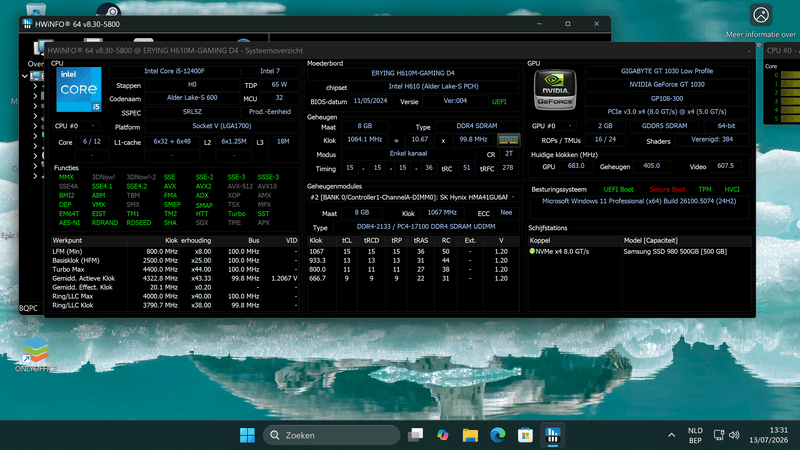This screenshot has height=450, width=800.
Task: Click the NVIDIA GeForce logo
Action: pos(555,90)
